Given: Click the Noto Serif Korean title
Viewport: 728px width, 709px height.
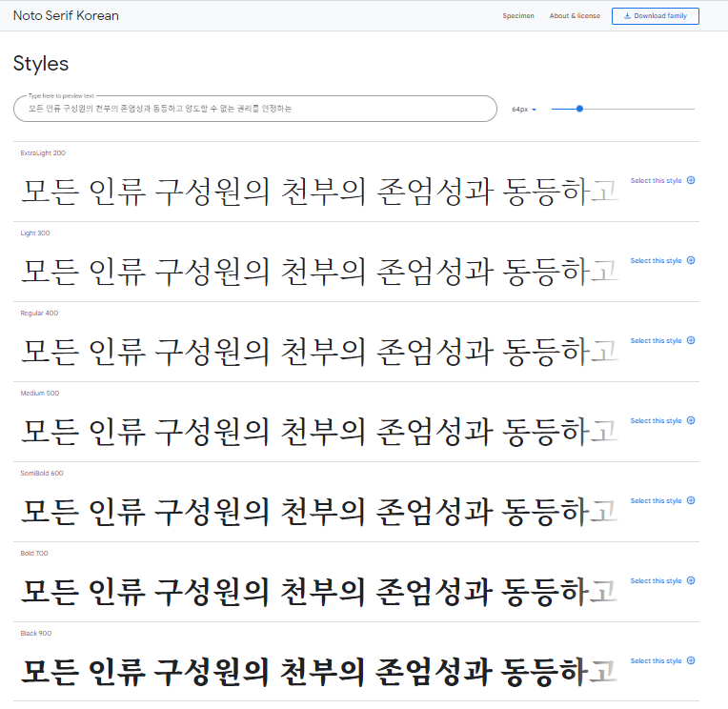Looking at the screenshot, I should [66, 16].
